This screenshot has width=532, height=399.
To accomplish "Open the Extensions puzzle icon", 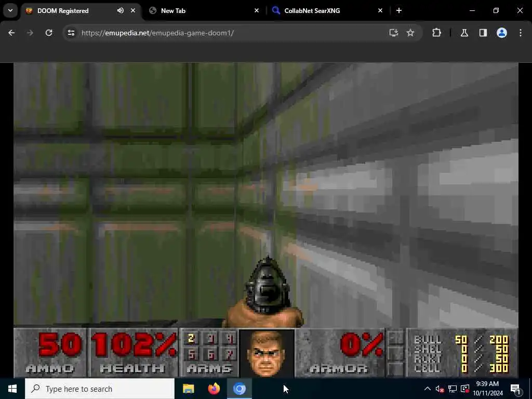I will (436, 33).
